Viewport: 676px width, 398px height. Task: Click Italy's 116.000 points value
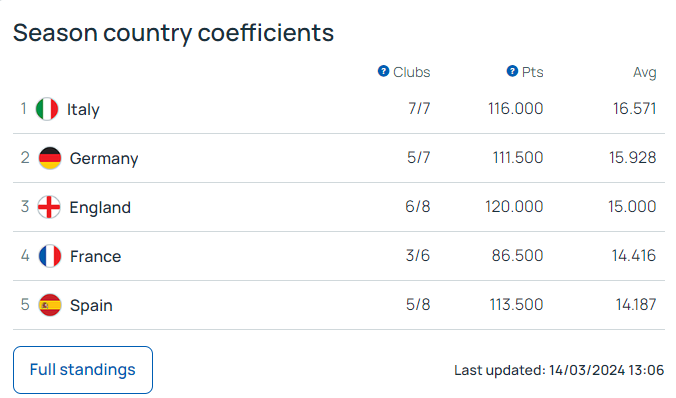click(516, 109)
